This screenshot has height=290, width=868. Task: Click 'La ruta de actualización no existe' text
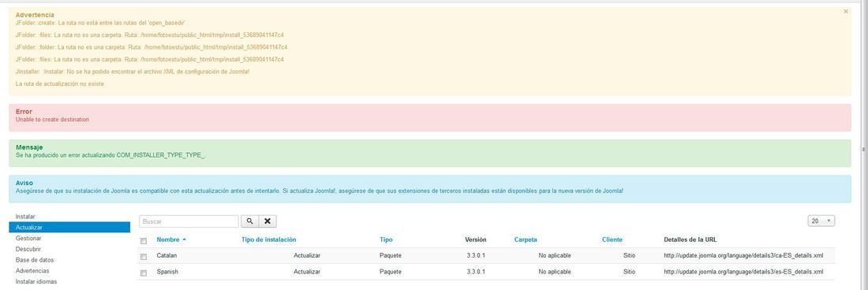click(60, 84)
